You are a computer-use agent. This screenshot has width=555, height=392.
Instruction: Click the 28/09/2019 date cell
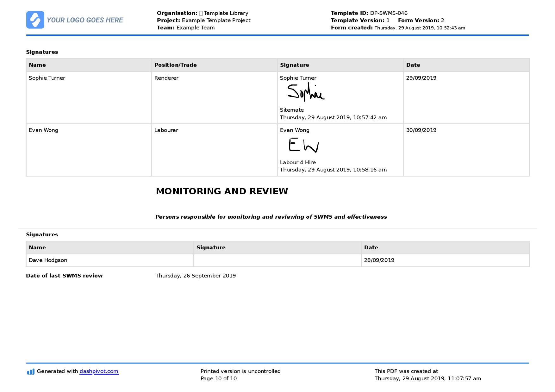click(x=445, y=260)
